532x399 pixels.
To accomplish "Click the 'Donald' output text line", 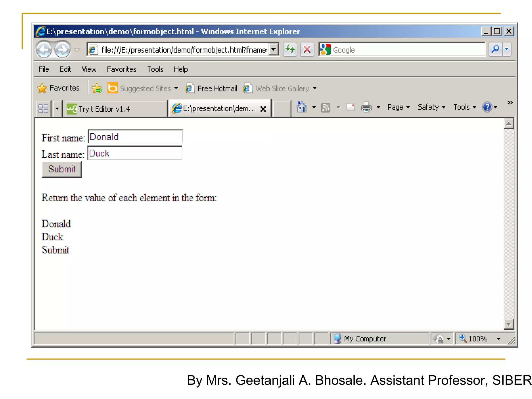I will [56, 224].
